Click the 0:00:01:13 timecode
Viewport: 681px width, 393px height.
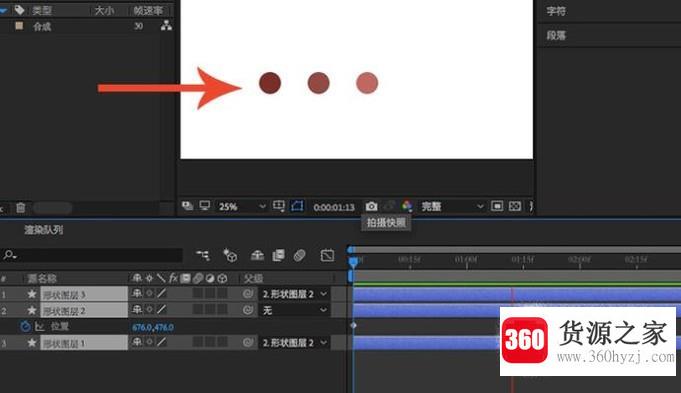point(334,207)
